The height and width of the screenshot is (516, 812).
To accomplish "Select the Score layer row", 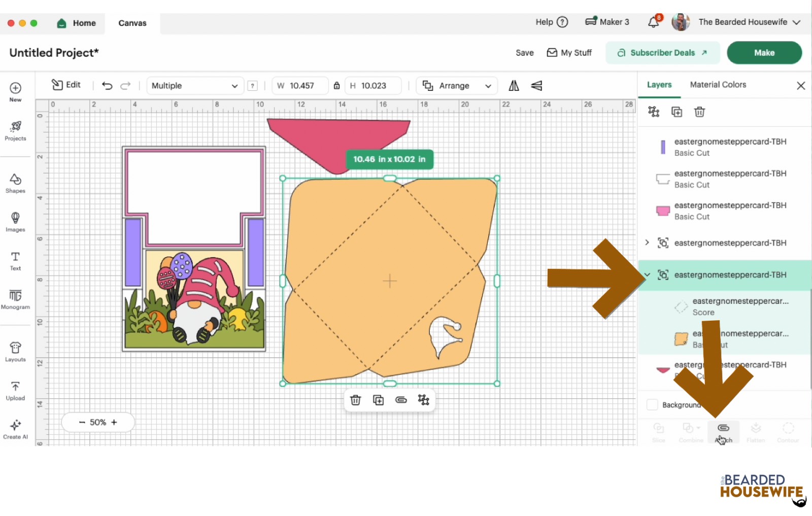I will click(x=725, y=306).
